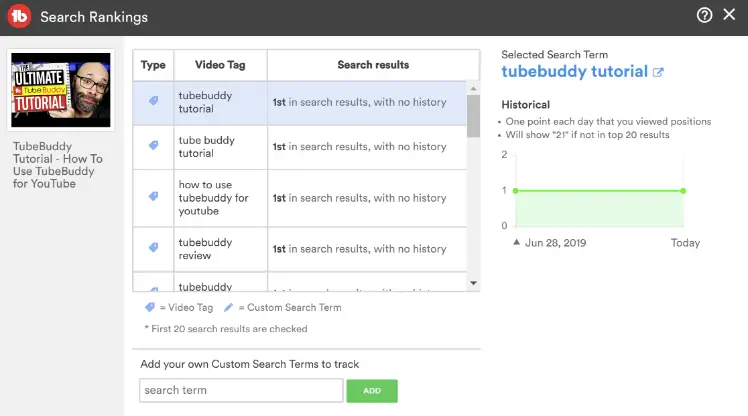
Task: Click the Video Tag legend icon
Action: click(150, 307)
